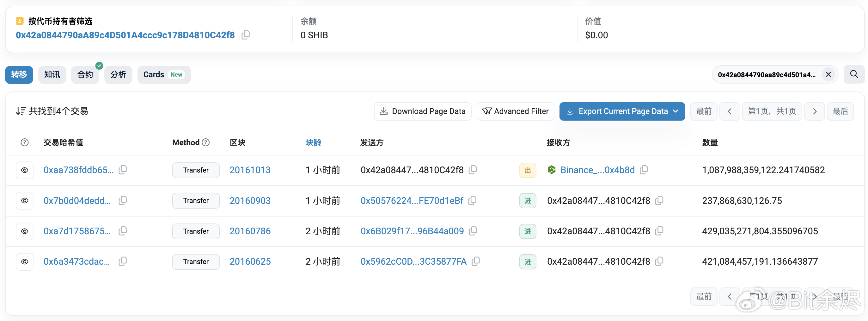Click help icon in table header left column
The image size is (868, 321).
tap(25, 142)
